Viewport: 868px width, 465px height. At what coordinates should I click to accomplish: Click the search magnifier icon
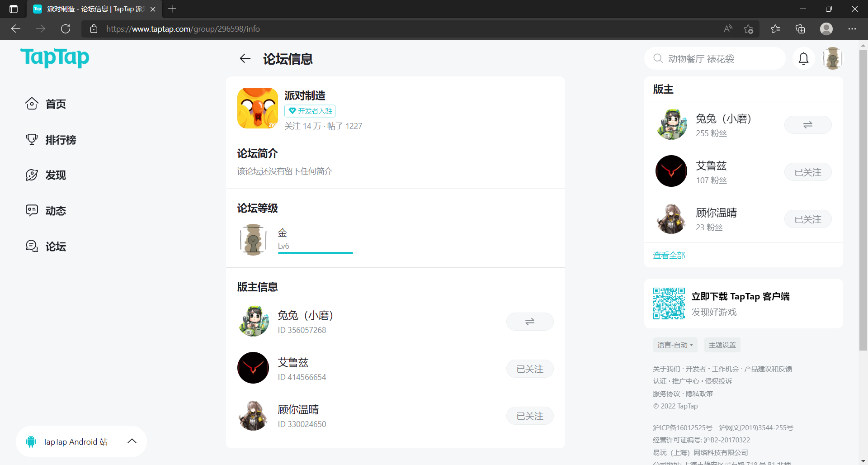658,59
